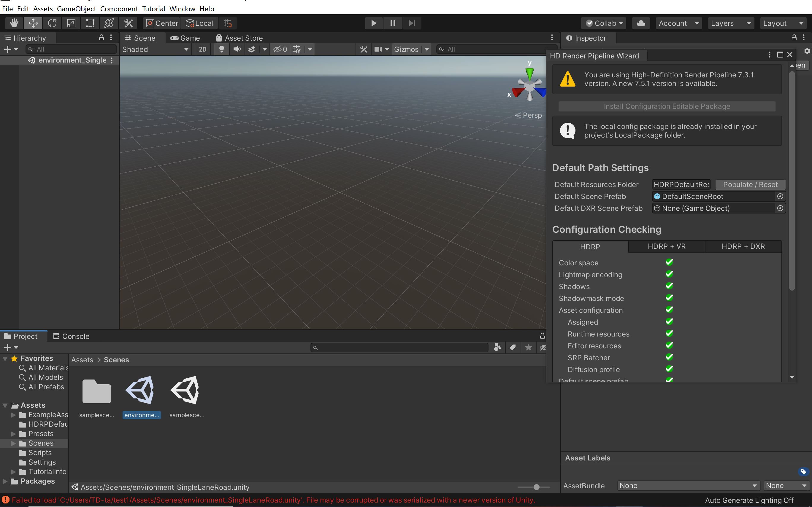The width and height of the screenshot is (812, 507).
Task: Select the environme... scene thumbnail
Action: point(141,390)
